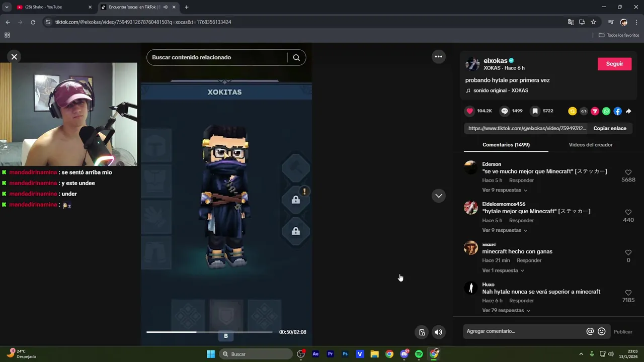Screen dimensions: 644x362
Task: Reply to Huxo's comment
Action: tap(521, 301)
